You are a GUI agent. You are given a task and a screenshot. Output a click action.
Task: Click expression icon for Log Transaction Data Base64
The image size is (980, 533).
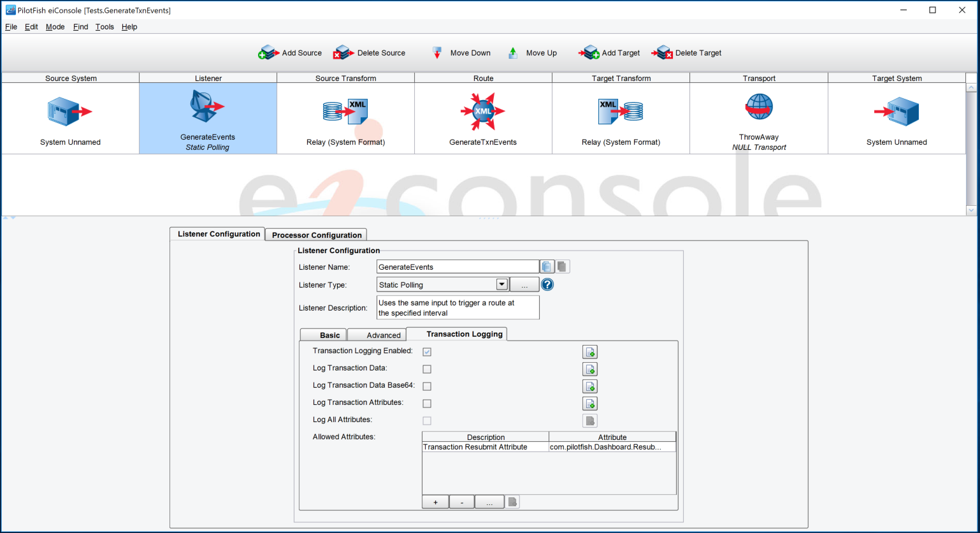tap(590, 386)
